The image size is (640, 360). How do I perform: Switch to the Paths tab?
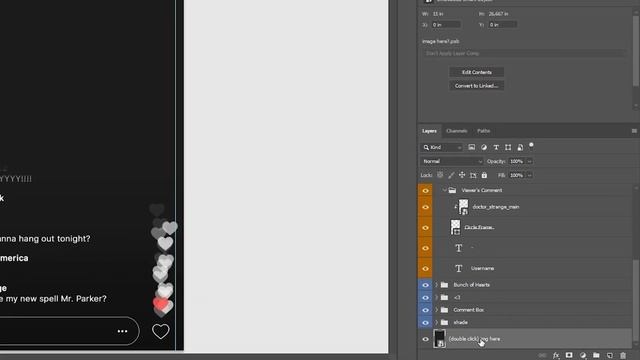coord(484,131)
